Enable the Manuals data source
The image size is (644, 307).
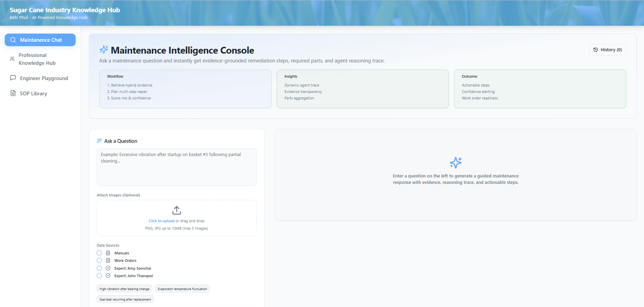[x=99, y=253]
